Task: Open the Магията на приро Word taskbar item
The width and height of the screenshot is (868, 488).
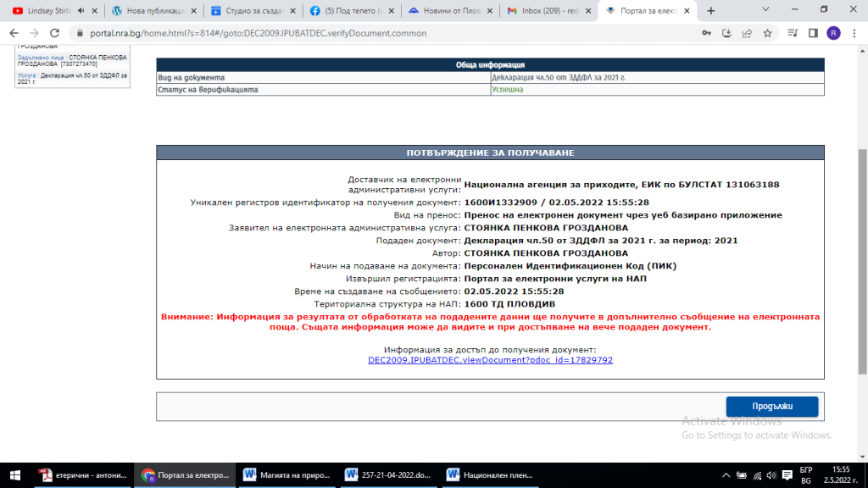Action: [x=287, y=475]
